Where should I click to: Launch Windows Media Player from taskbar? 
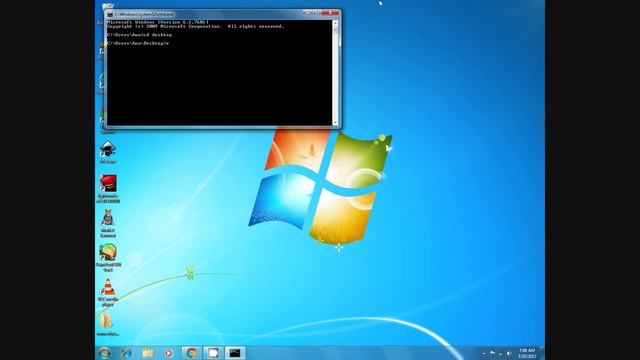[x=169, y=353]
